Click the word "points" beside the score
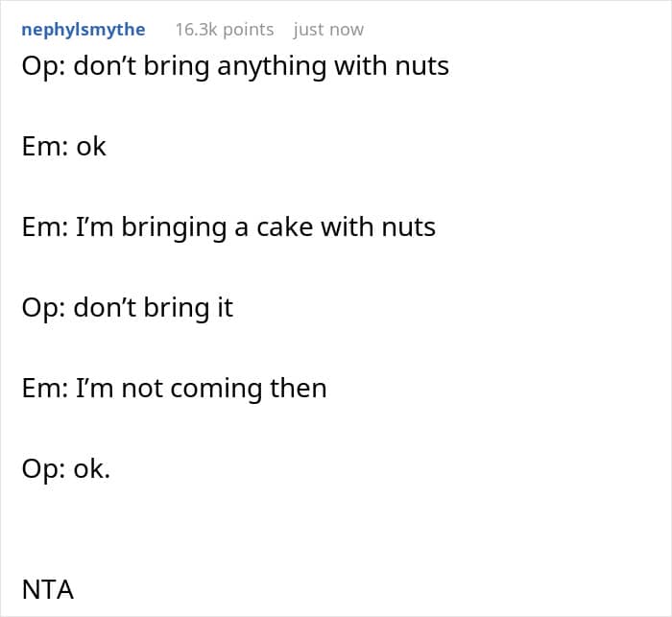The image size is (672, 617). 248,30
